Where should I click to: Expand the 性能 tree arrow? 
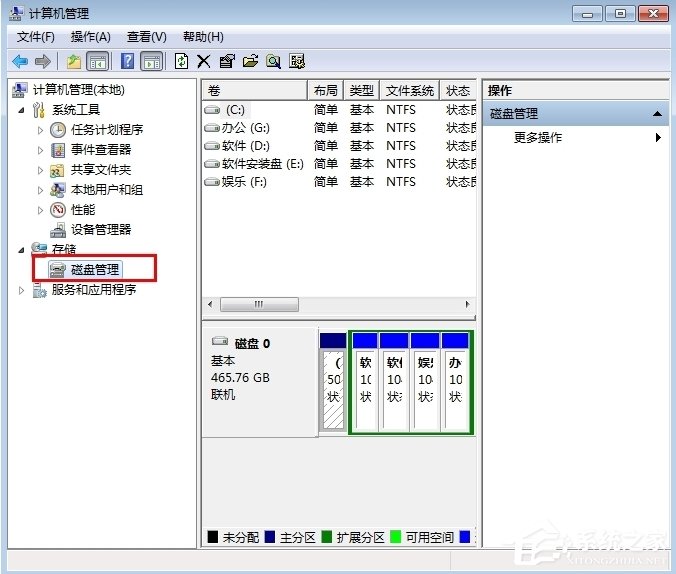tap(40, 210)
